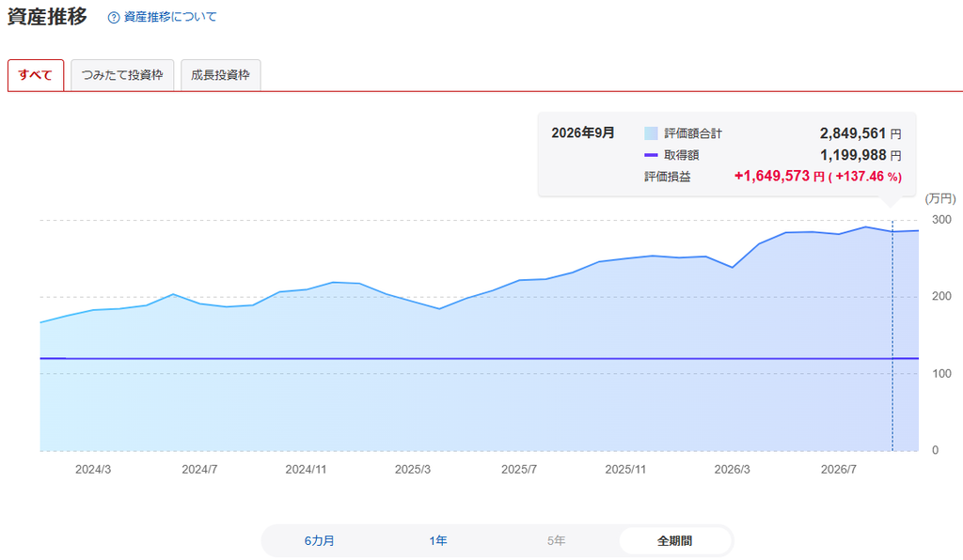Select the 1年 period button
963x560 pixels.
coord(438,541)
